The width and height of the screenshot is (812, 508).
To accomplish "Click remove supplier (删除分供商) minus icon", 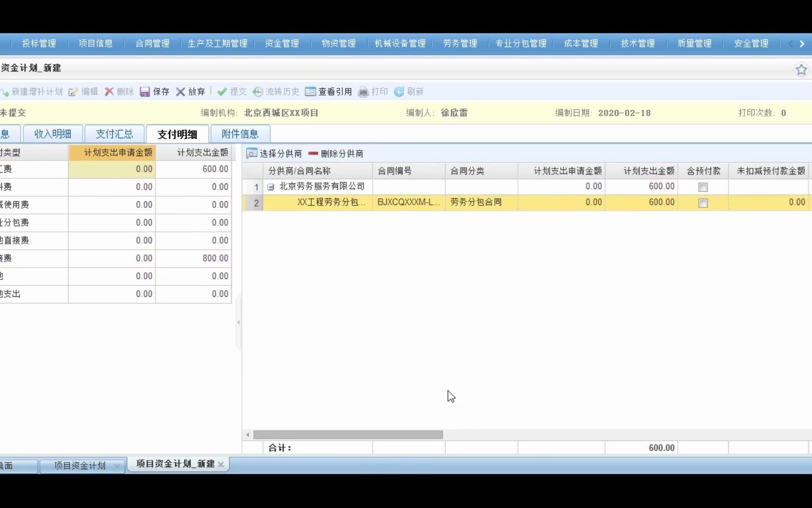I will tap(313, 153).
